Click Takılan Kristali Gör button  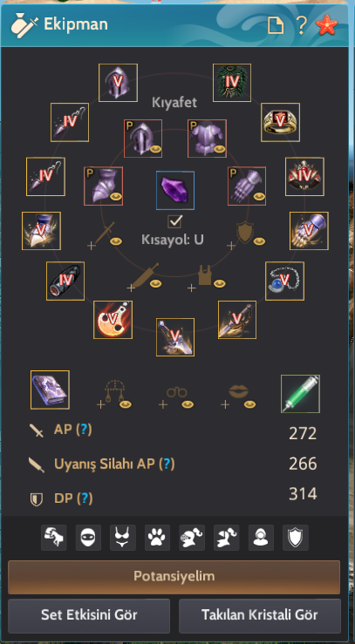(x=260, y=615)
